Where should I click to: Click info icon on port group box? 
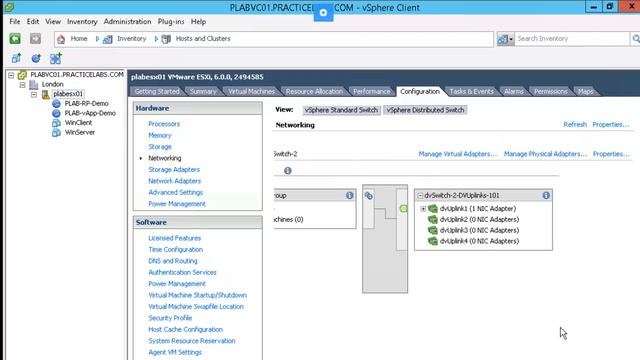tap(350, 196)
